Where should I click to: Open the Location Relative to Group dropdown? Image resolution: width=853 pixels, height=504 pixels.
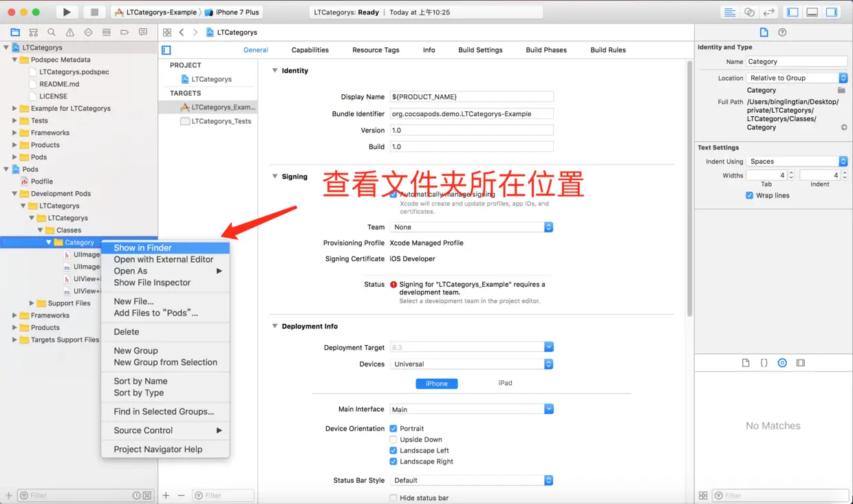tap(797, 78)
